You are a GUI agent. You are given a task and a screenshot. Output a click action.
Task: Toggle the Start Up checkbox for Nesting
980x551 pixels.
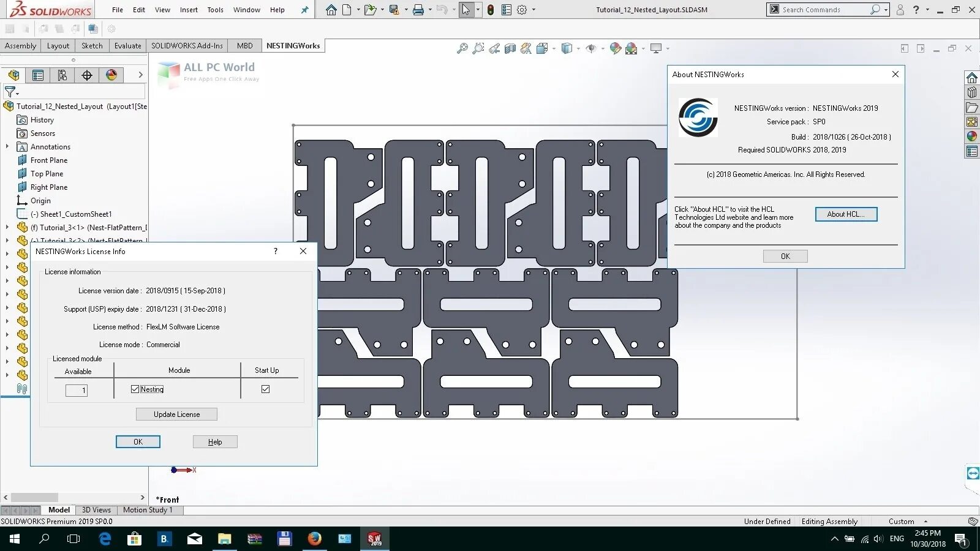pyautogui.click(x=265, y=389)
